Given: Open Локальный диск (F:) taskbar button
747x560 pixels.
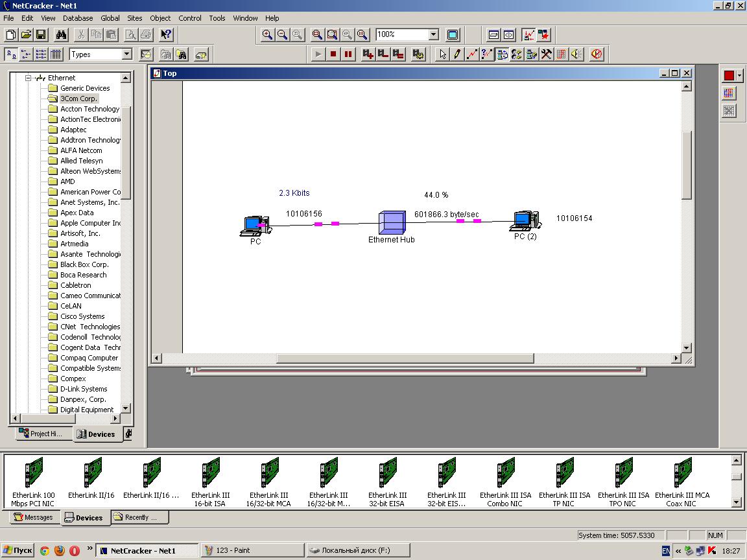Looking at the screenshot, I should 358,550.
